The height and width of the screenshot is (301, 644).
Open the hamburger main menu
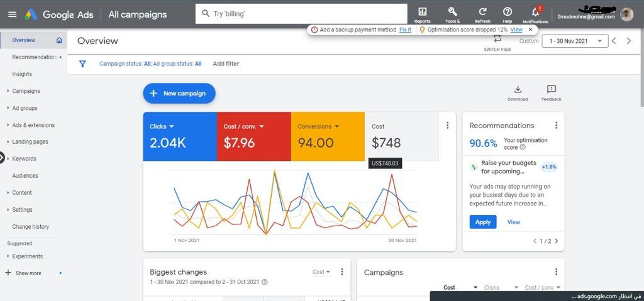13,14
